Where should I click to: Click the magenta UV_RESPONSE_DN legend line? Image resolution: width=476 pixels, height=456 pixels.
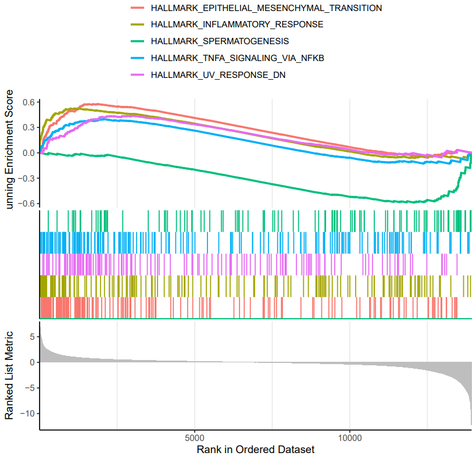point(138,74)
